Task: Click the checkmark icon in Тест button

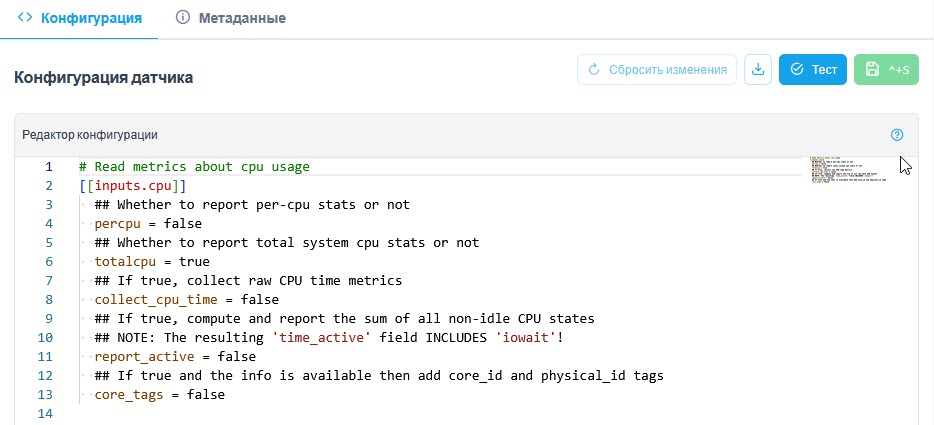Action: 797,70
